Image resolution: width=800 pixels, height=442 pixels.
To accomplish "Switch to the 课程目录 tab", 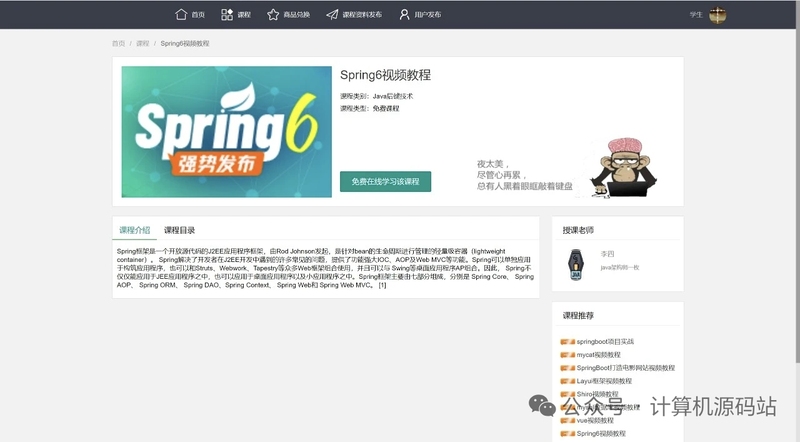I will click(180, 230).
